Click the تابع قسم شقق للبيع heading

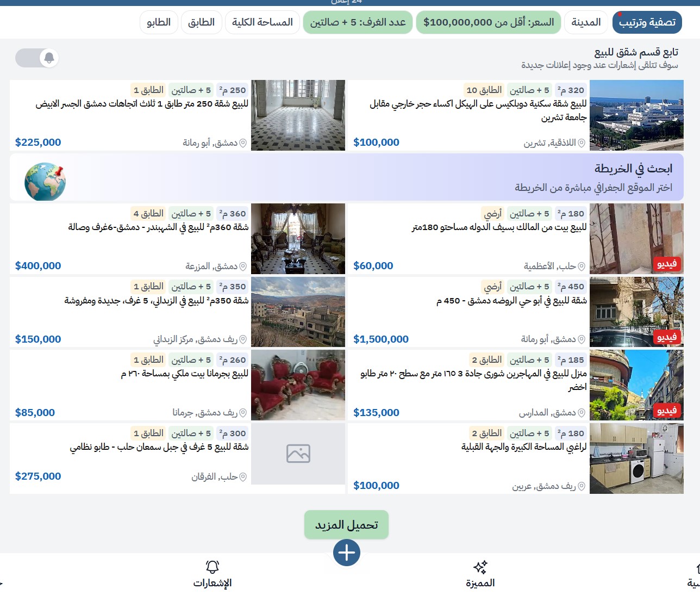pos(636,52)
